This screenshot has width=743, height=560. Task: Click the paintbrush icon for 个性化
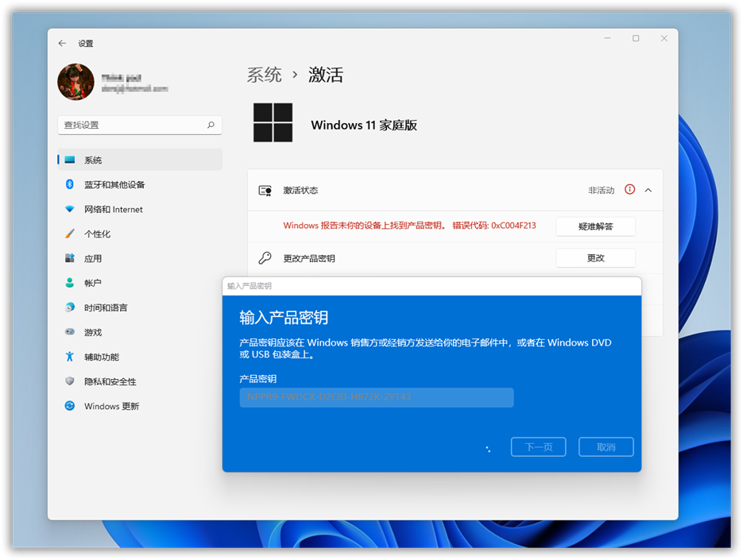70,234
